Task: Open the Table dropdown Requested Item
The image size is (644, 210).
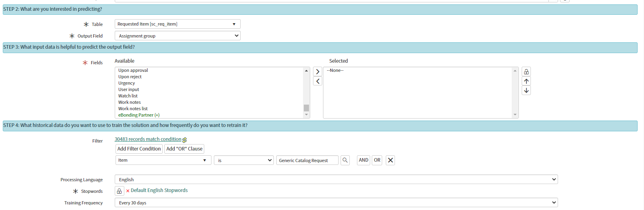Action: coord(177,24)
